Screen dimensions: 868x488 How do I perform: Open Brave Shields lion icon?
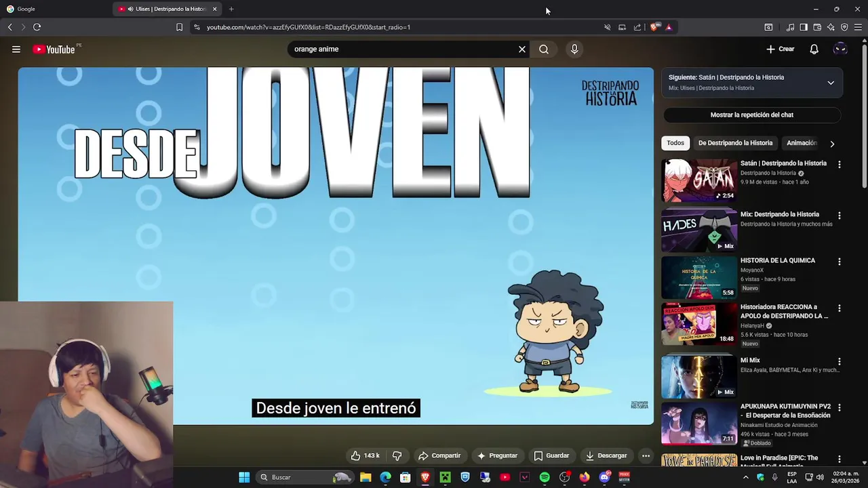coord(654,27)
